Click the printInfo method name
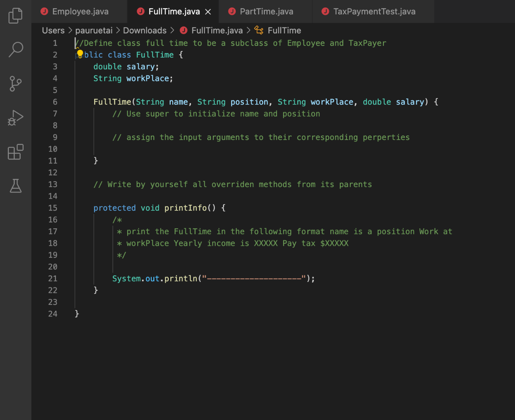The image size is (515, 420). (x=186, y=208)
